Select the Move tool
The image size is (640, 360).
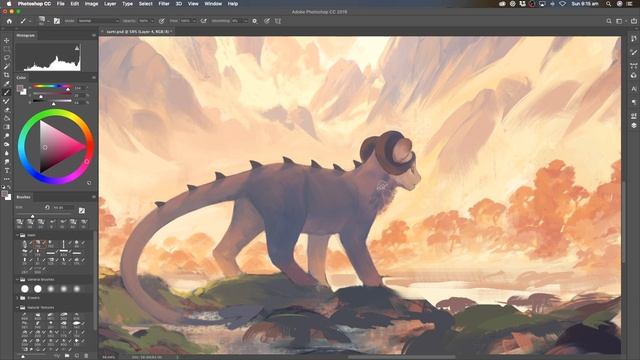(7, 40)
